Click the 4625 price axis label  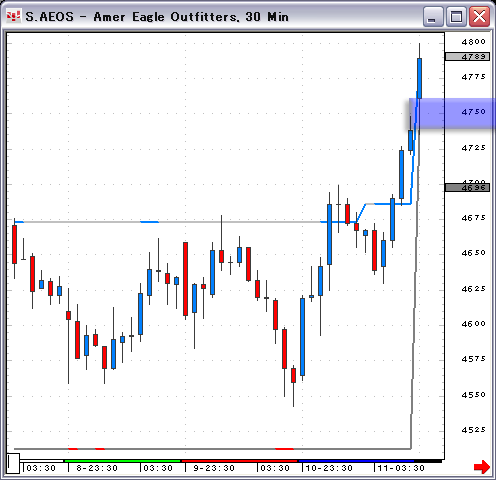click(x=473, y=289)
